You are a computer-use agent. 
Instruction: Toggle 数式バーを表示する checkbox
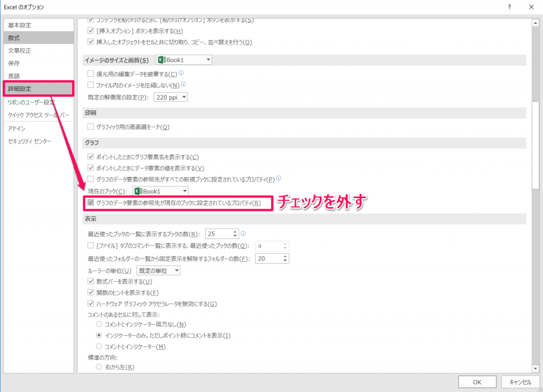(91, 281)
